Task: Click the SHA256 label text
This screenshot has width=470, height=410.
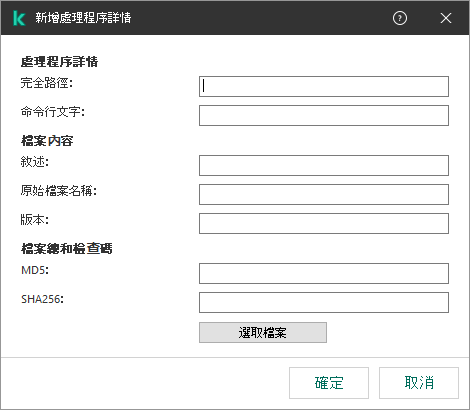Action: pos(42,299)
